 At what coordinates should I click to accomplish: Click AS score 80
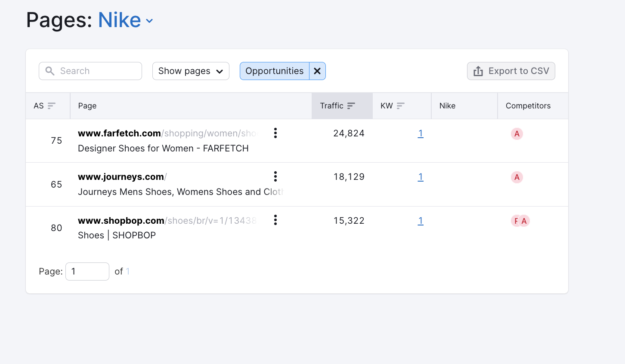(x=56, y=228)
